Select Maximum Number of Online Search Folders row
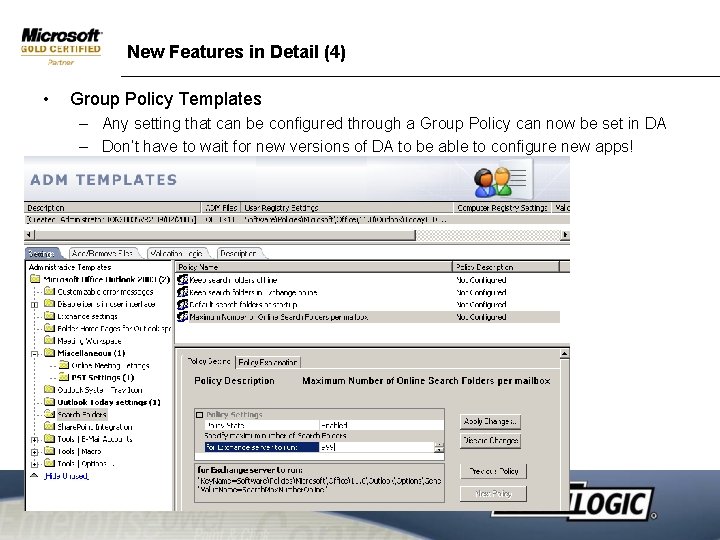This screenshot has width=720, height=540. [368, 316]
